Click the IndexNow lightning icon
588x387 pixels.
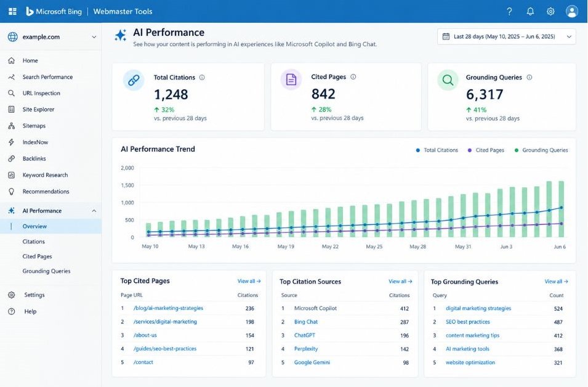click(x=12, y=142)
